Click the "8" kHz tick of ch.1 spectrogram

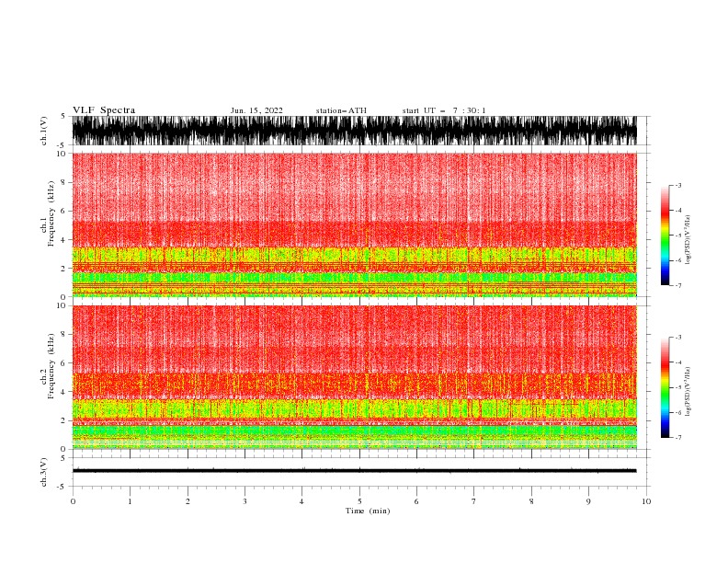(x=63, y=182)
